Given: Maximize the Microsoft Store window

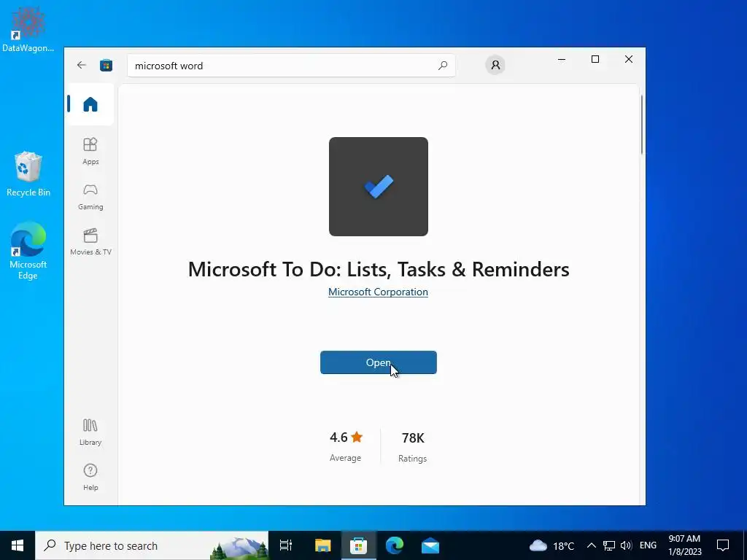Looking at the screenshot, I should (595, 60).
